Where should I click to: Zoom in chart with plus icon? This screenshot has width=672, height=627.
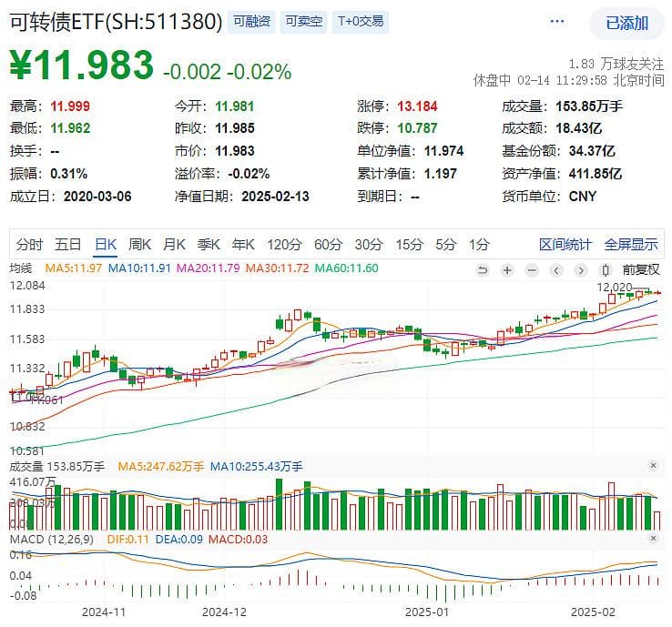point(507,270)
